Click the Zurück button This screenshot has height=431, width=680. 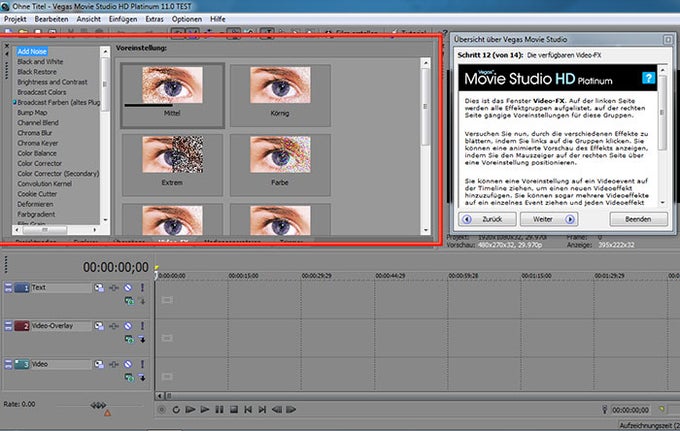(488, 219)
